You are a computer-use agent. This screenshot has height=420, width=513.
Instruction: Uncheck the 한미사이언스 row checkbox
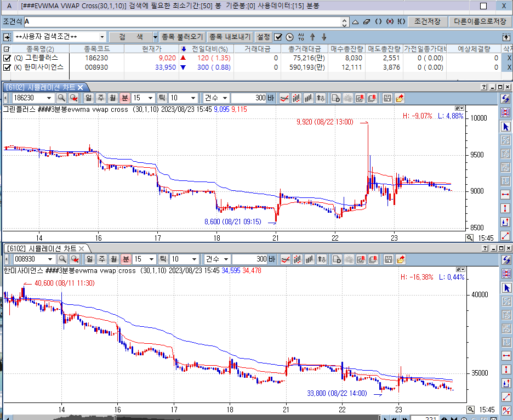7,67
